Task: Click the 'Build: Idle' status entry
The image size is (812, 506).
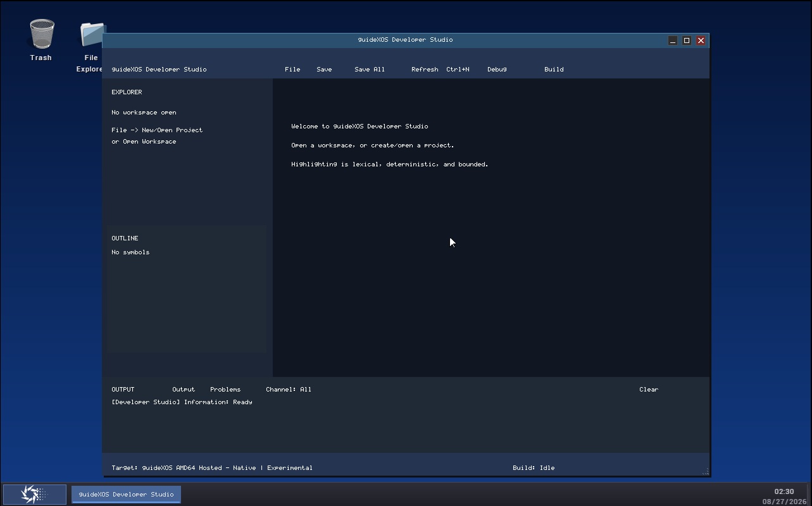Action: [534, 468]
